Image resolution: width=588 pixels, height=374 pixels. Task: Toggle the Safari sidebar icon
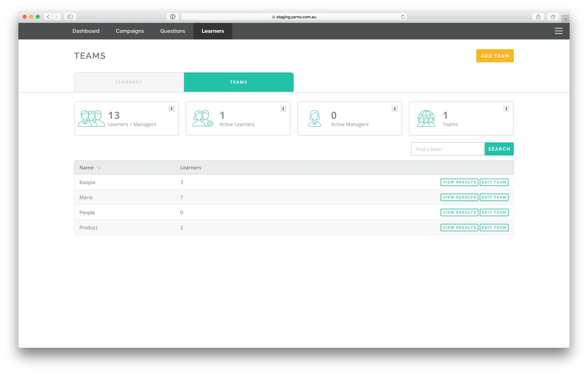point(70,17)
